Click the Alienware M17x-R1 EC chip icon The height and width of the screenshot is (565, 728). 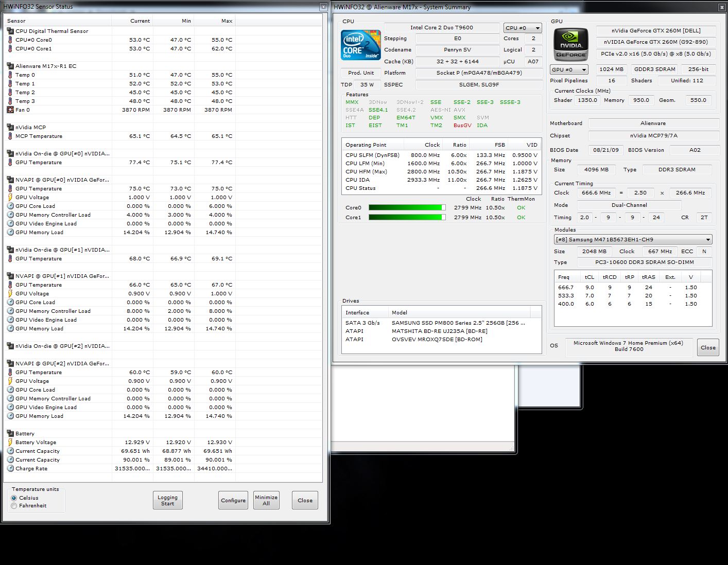[10, 66]
